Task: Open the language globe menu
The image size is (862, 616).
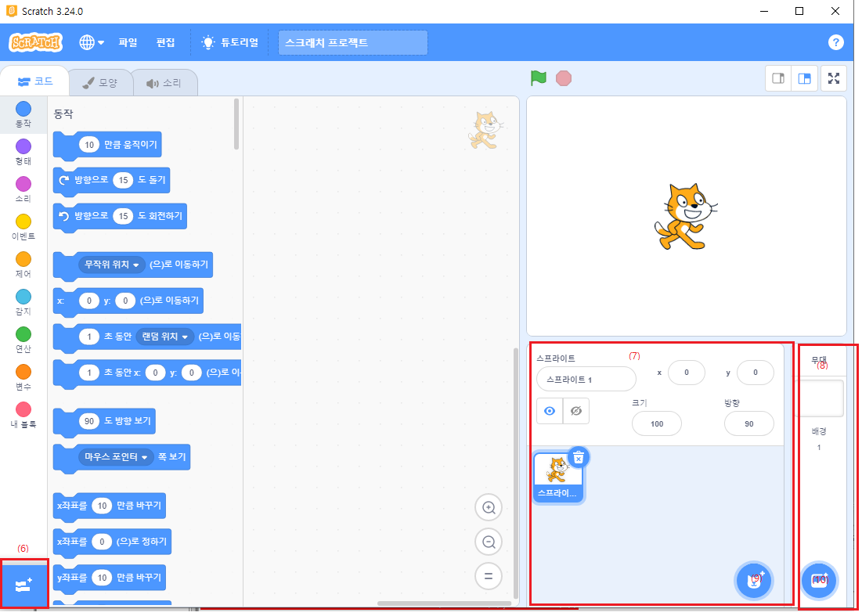Action: point(92,42)
